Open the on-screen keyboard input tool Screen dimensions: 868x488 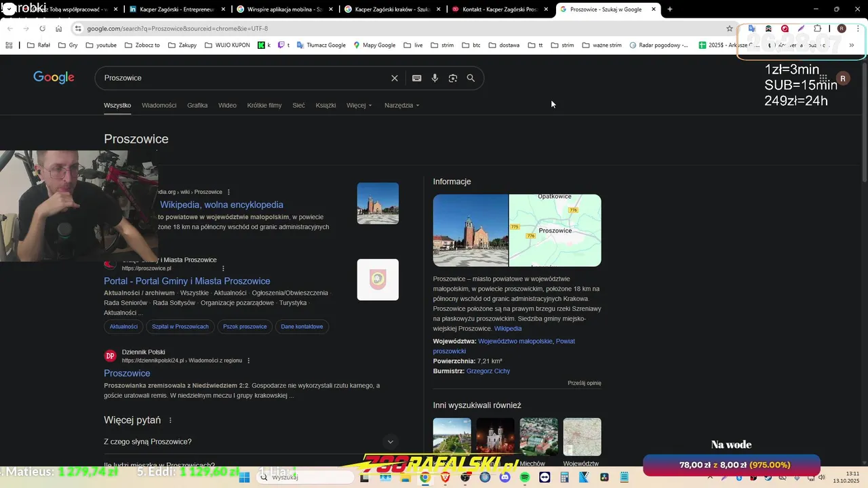click(x=417, y=78)
